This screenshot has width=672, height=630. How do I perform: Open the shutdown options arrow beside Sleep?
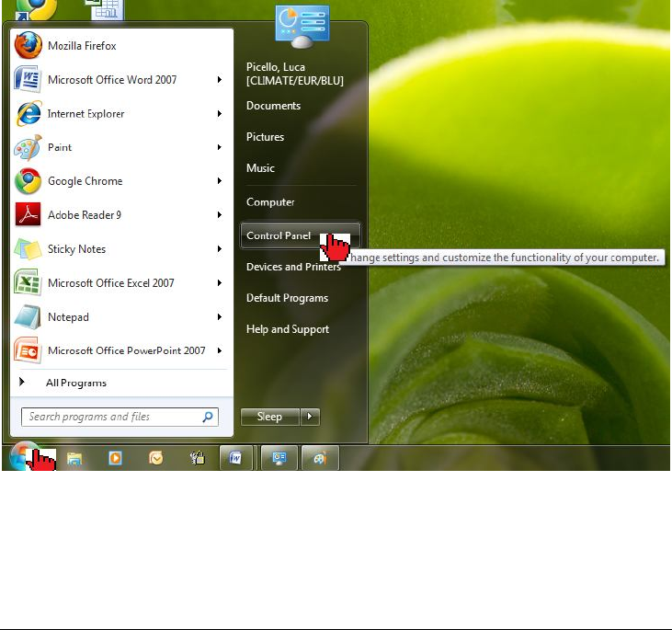click(x=311, y=417)
